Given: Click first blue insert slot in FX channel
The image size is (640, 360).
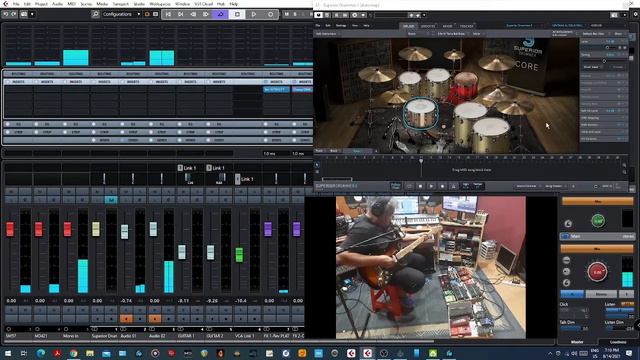Looking at the screenshot, I should pyautogui.click(x=276, y=89).
